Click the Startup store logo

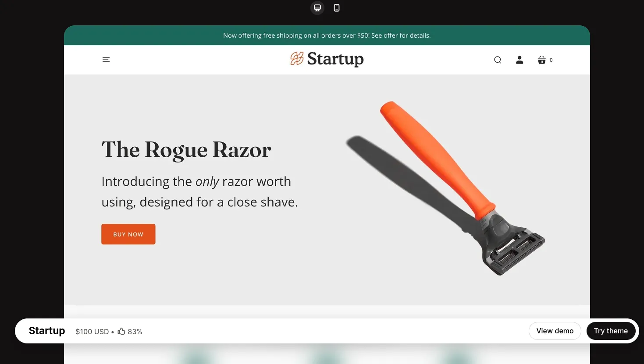point(327,59)
